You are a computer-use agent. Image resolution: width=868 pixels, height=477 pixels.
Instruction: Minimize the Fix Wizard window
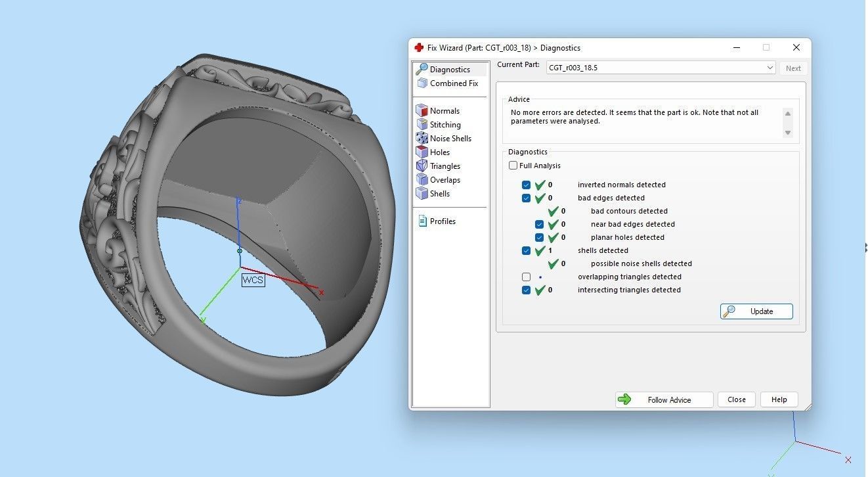[x=736, y=47]
